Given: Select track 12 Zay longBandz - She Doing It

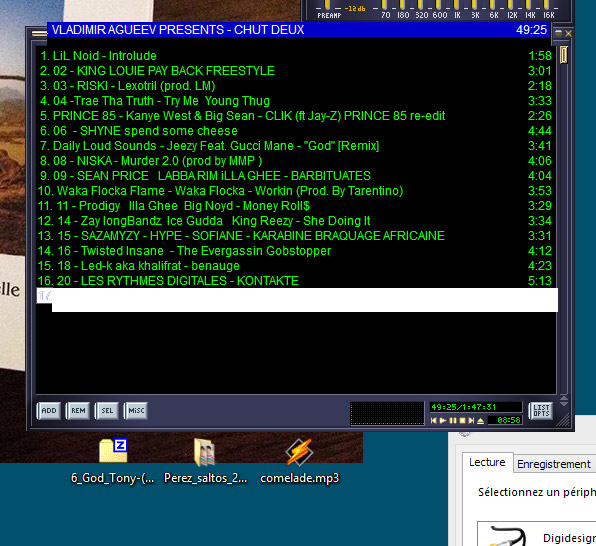Looking at the screenshot, I should (x=296, y=221).
